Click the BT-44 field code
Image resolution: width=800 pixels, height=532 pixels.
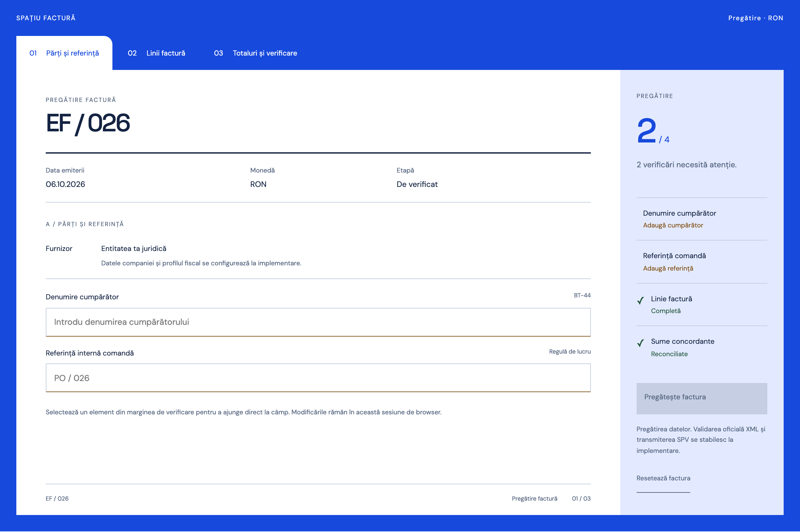pos(582,295)
